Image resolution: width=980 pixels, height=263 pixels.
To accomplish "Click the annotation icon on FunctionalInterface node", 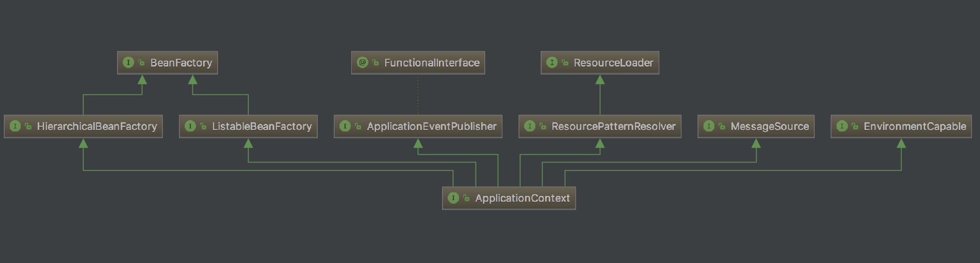I will pos(363,62).
